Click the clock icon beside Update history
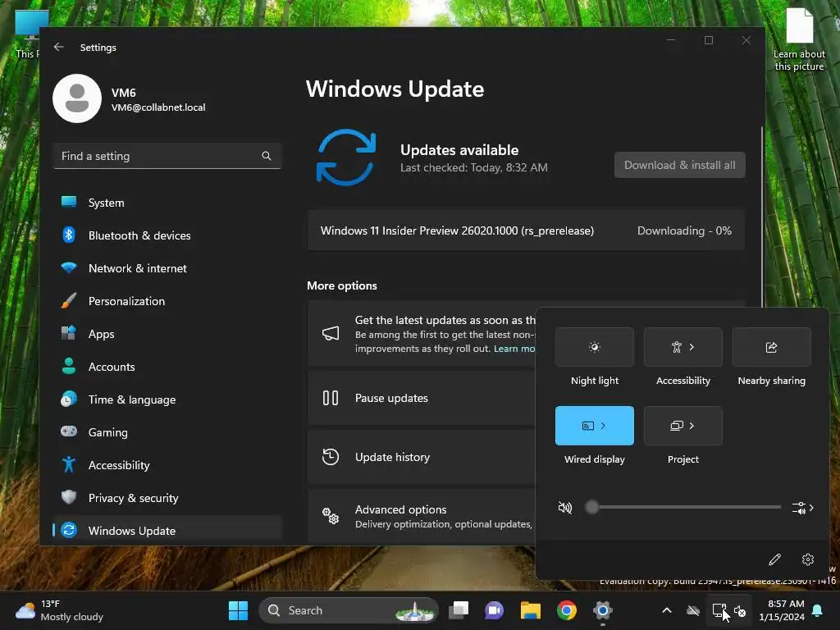 pos(331,457)
